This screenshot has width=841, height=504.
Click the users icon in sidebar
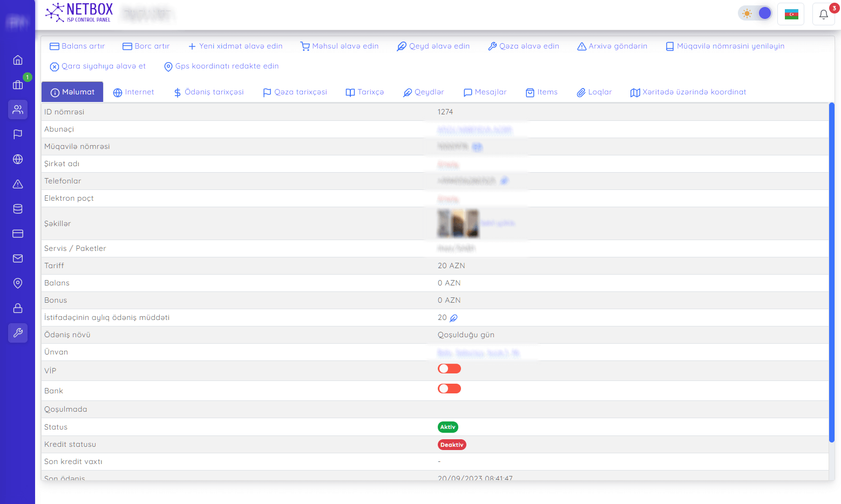pyautogui.click(x=18, y=110)
